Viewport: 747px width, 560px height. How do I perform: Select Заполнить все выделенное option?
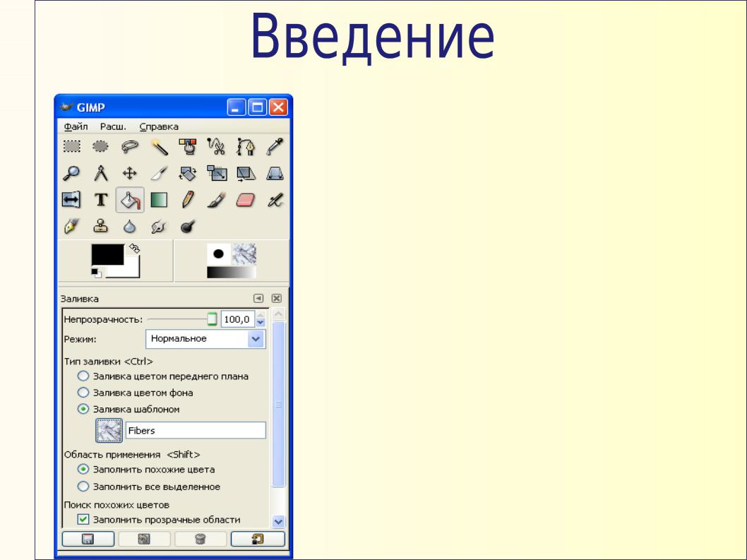click(149, 487)
